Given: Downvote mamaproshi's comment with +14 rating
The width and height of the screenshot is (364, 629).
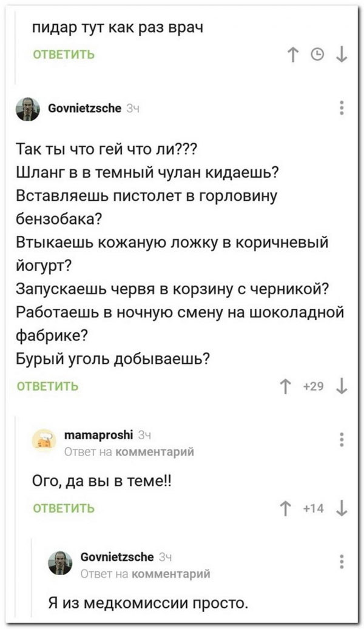Looking at the screenshot, I should [341, 508].
